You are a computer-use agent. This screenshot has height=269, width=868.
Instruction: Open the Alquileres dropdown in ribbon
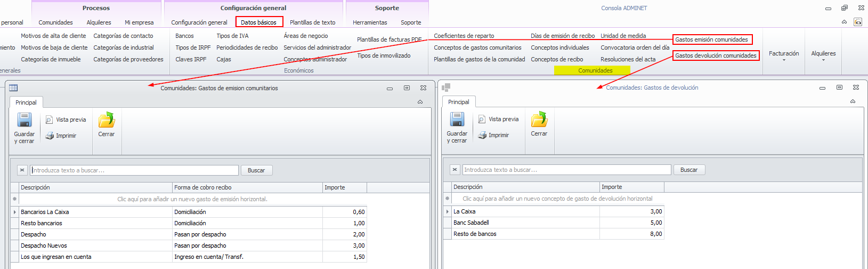pos(823,56)
